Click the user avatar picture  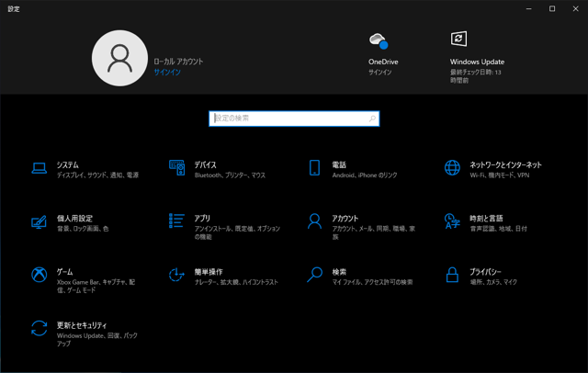pos(119,58)
